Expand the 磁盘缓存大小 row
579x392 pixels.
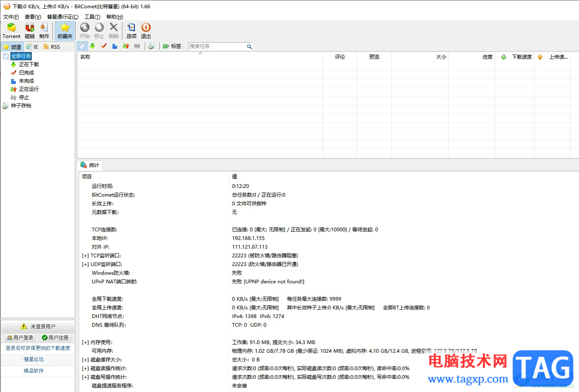[85, 360]
